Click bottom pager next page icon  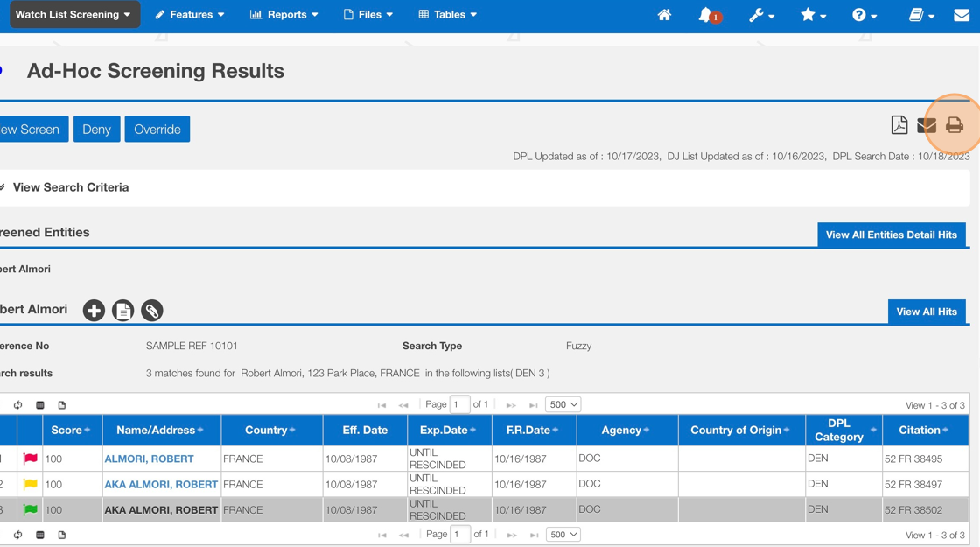[x=511, y=535]
